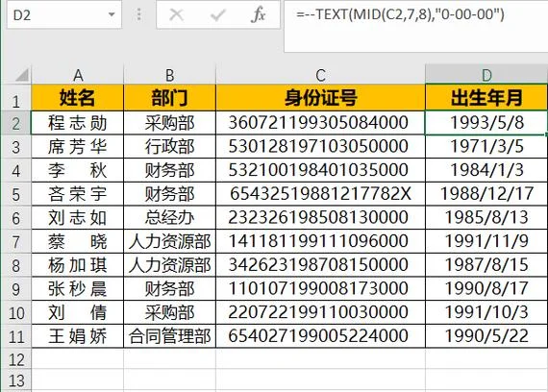
Task: Select column D header
Action: 486,74
